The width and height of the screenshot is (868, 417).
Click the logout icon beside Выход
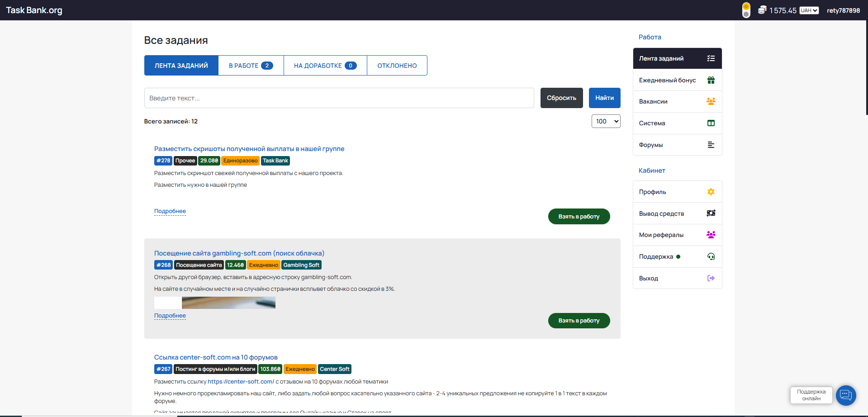pyautogui.click(x=711, y=278)
